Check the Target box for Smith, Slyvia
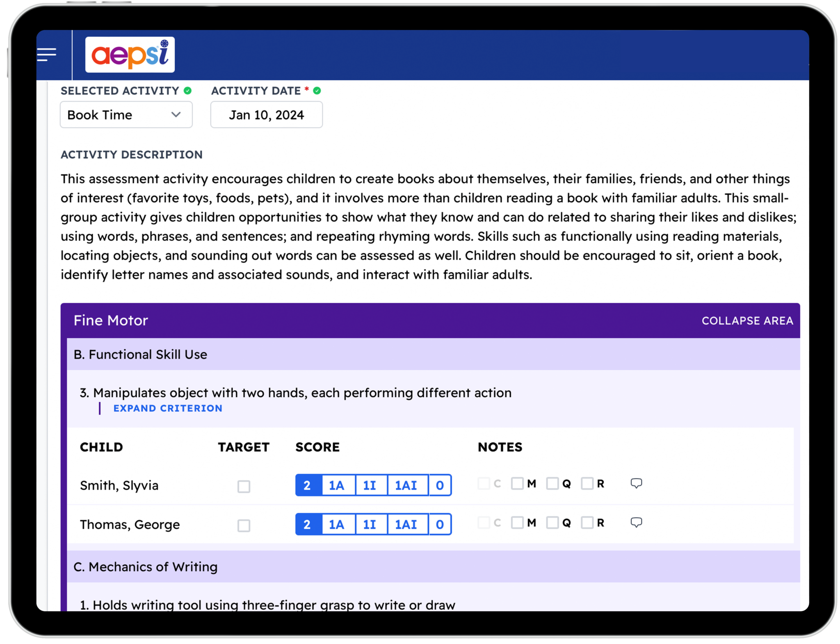The width and height of the screenshot is (840, 644). tap(244, 487)
